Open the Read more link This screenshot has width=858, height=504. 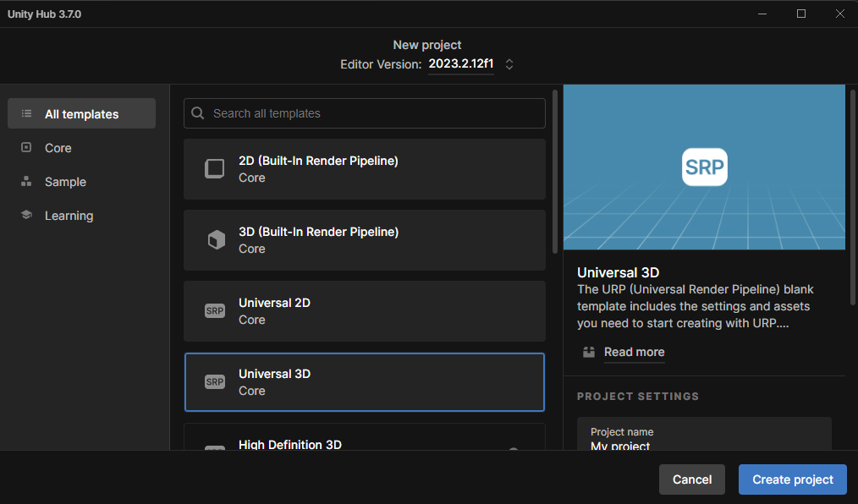point(635,352)
